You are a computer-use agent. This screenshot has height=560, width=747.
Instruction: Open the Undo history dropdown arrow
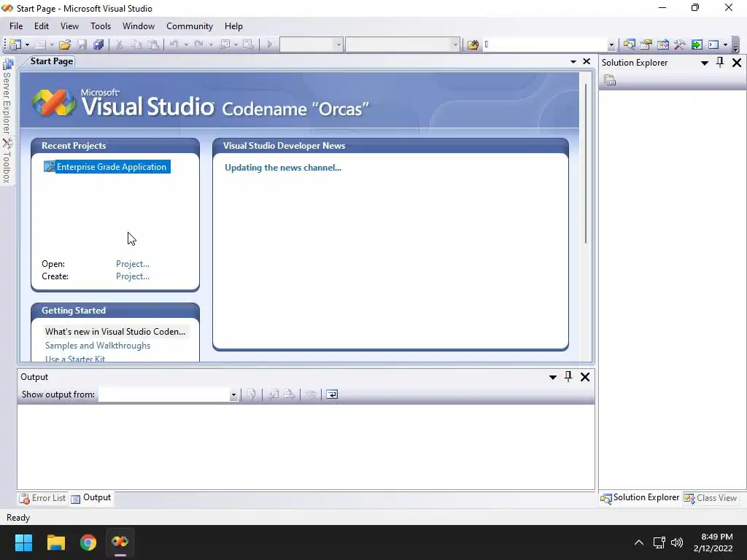pyautogui.click(x=186, y=44)
